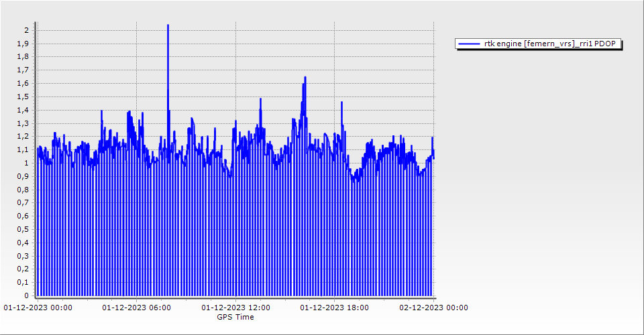Click the y-axis tick label '1,5'

coord(23,96)
